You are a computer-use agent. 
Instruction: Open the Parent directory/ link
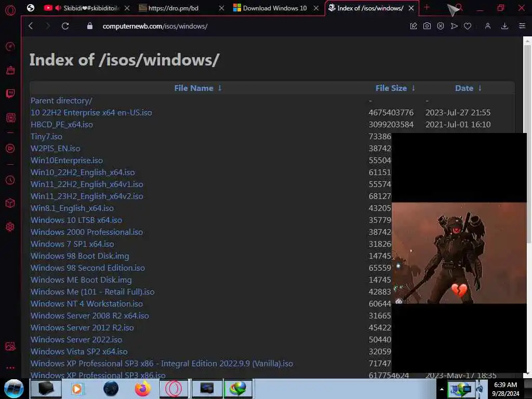[61, 100]
